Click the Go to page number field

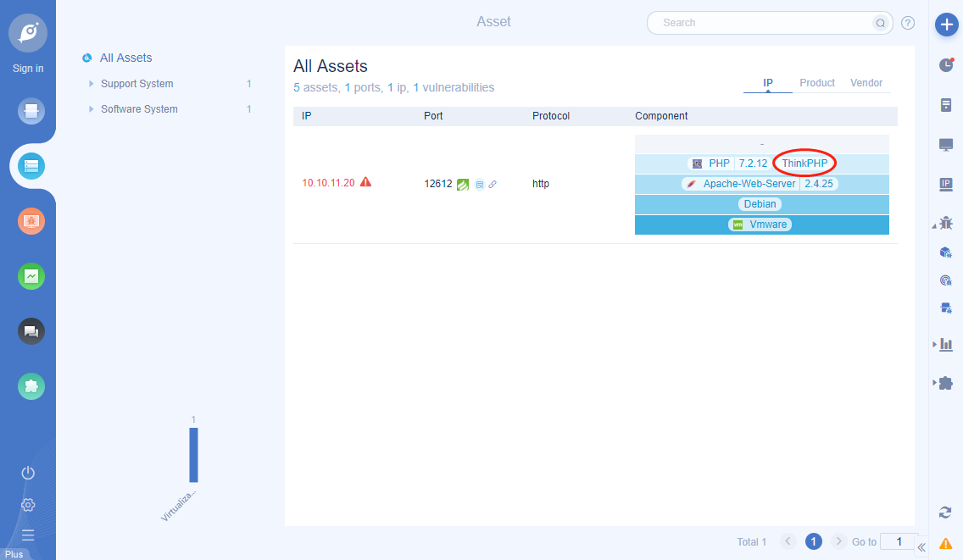(899, 541)
